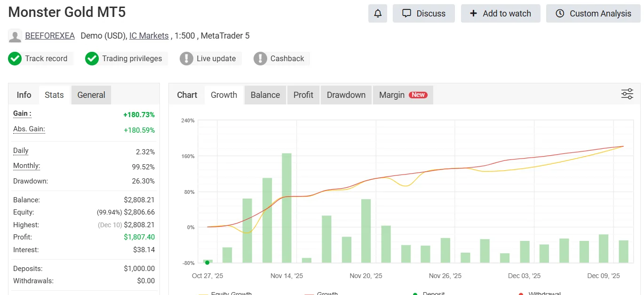Click the Track record green checkmark icon

pos(15,59)
